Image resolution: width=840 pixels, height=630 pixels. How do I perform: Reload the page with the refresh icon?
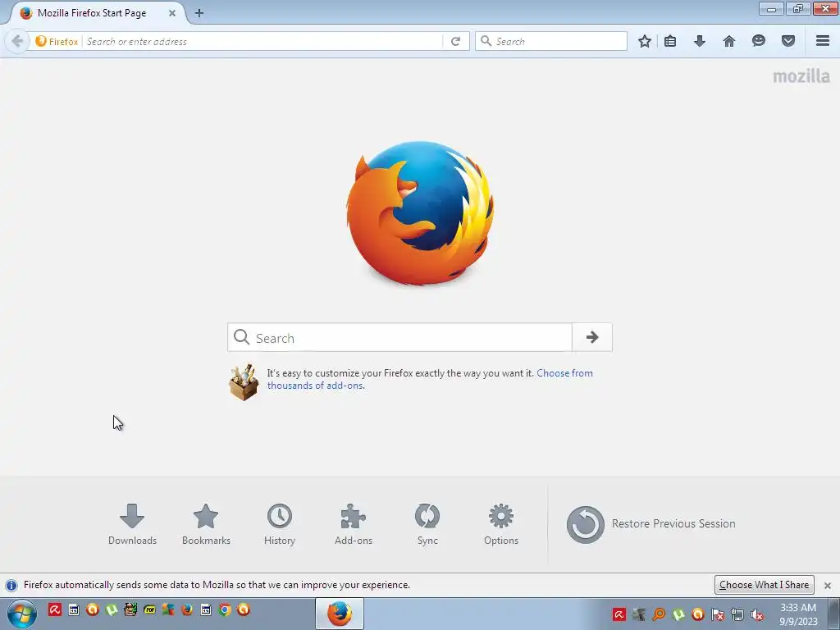(455, 41)
